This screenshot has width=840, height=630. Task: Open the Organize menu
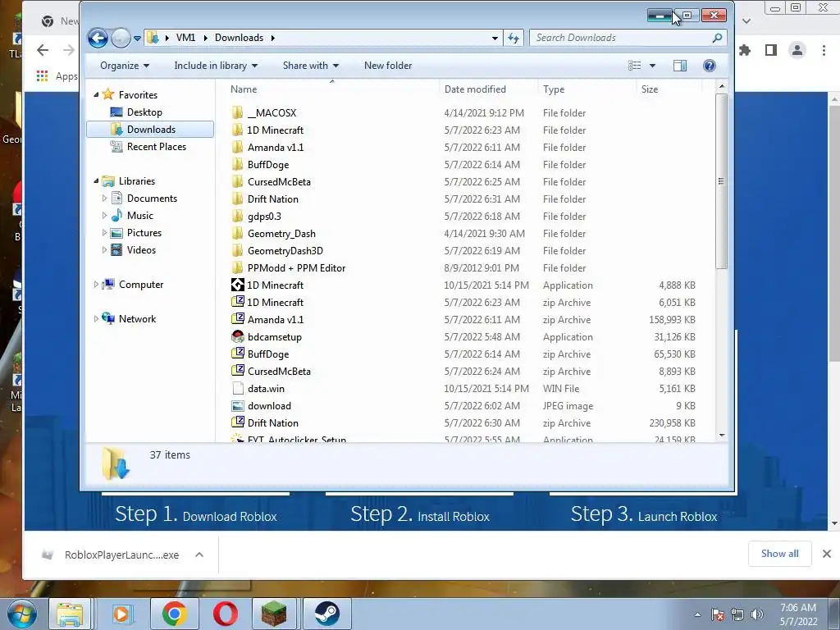click(x=125, y=66)
